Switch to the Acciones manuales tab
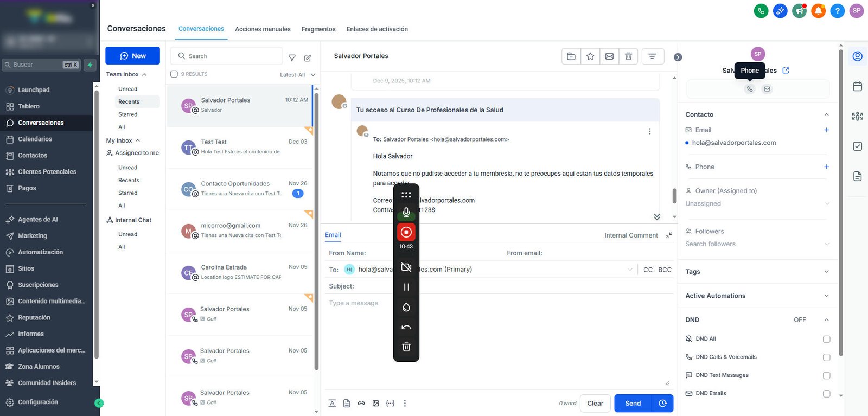The height and width of the screenshot is (416, 868). coord(263,29)
